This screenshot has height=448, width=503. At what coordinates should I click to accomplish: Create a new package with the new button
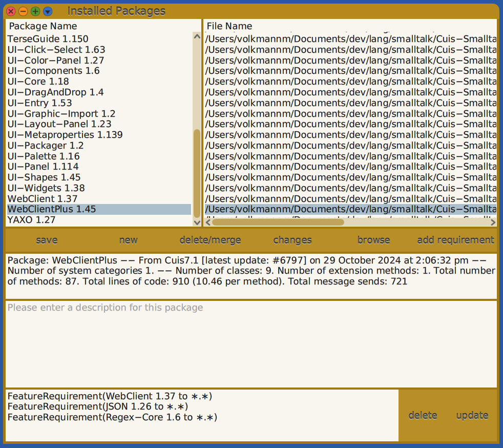pyautogui.click(x=128, y=239)
